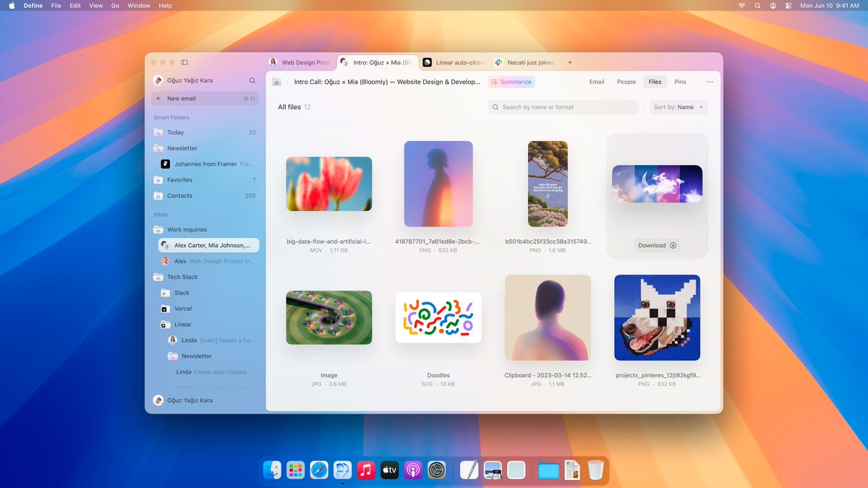The height and width of the screenshot is (488, 868).
Task: Click the Download button on the clouds image
Action: coord(658,245)
